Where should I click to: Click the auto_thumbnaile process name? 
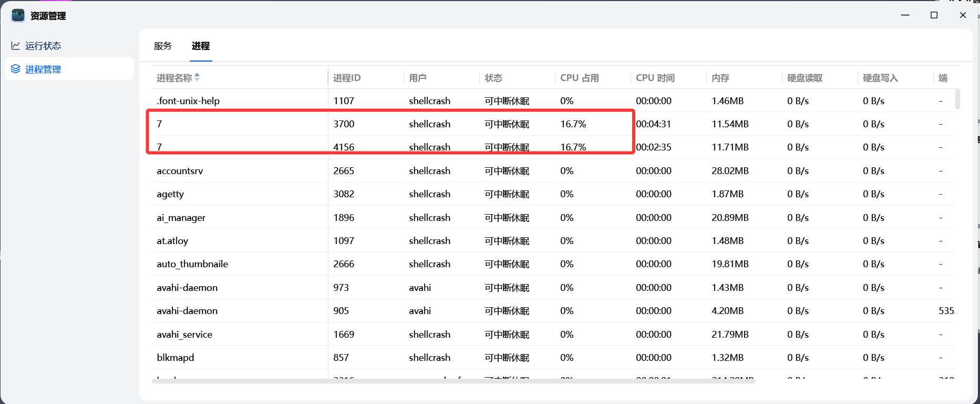(x=192, y=264)
